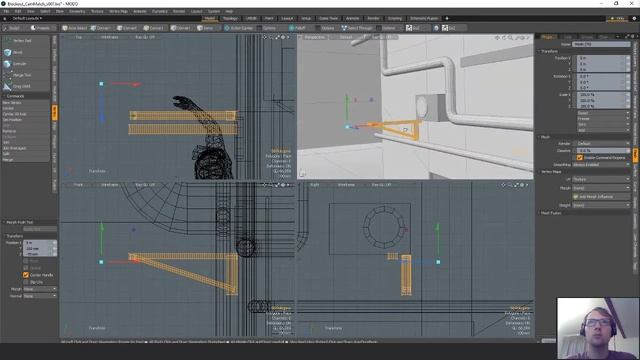Open the Weight map dropdown in Properties
The width and height of the screenshot is (640, 360).
tap(601, 205)
